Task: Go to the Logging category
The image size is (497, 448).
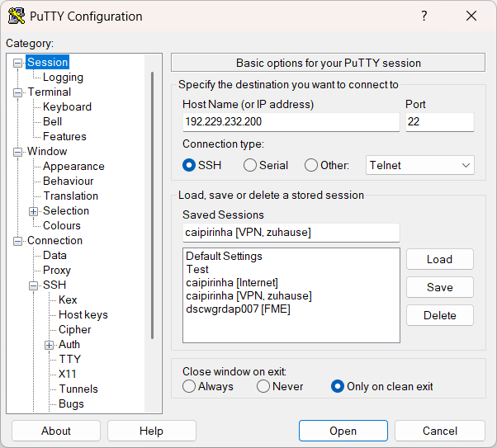Action: coord(63,77)
